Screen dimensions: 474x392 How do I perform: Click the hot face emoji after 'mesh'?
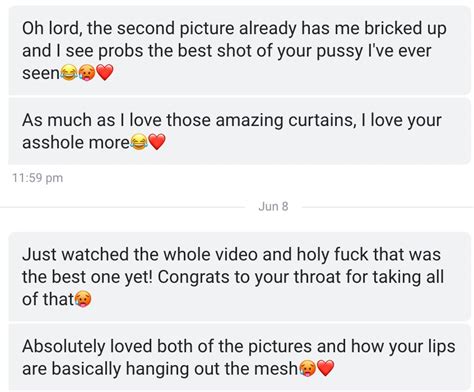307,369
